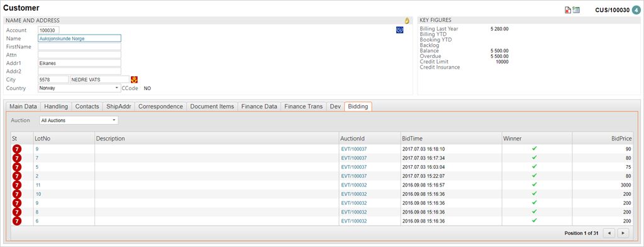Image resolution: width=644 pixels, height=247 pixels.
Task: Open lot number 9 link in first row
Action: click(x=37, y=149)
